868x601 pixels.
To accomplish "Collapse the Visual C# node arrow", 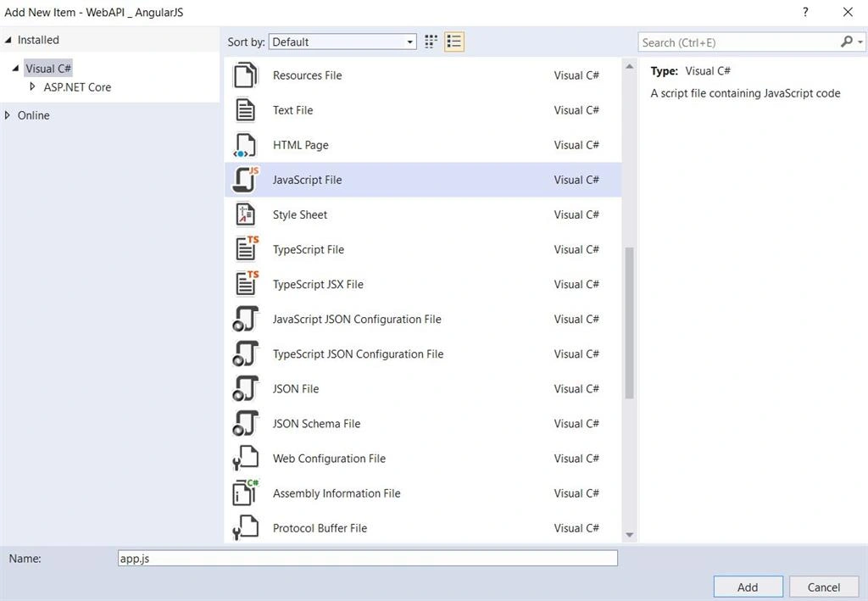I will click(15, 68).
